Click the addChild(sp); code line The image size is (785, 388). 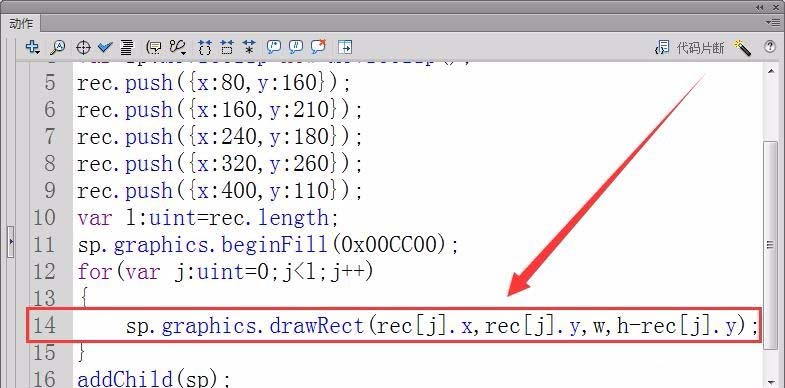tap(154, 378)
